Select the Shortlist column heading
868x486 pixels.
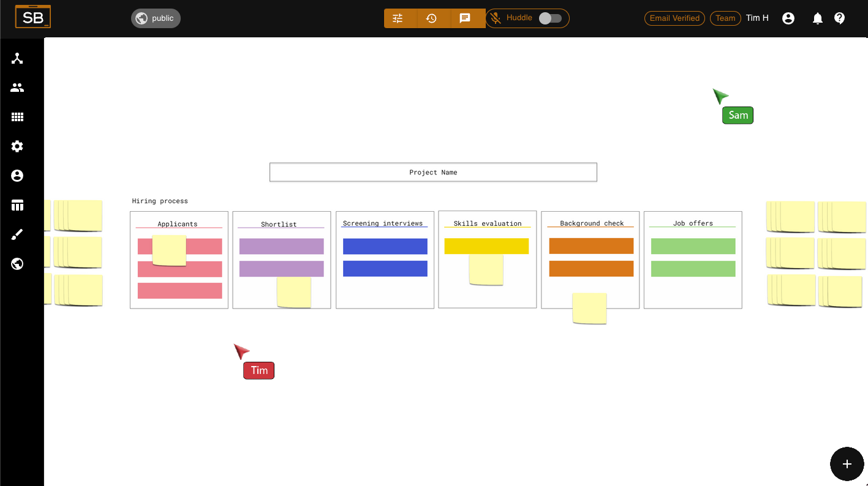[279, 224]
